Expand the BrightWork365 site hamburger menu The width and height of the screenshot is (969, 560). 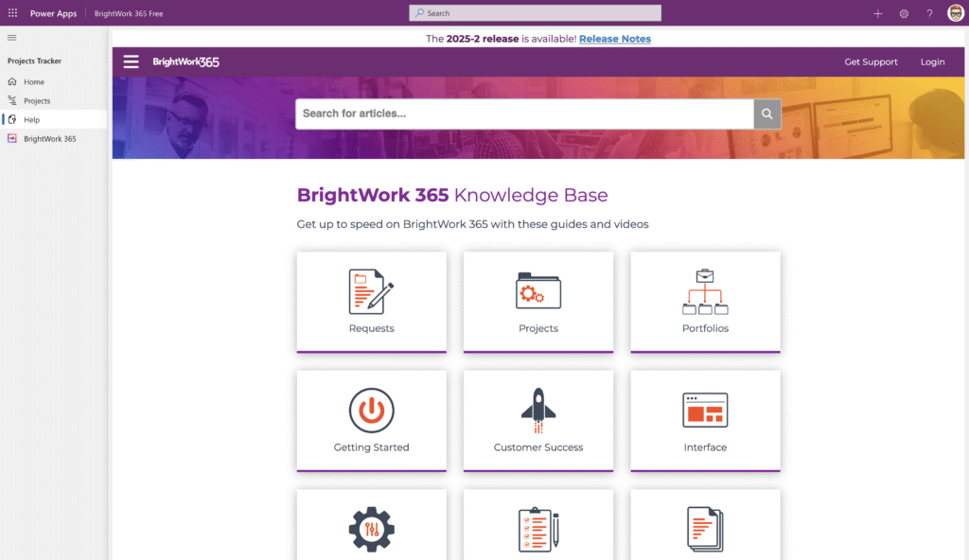pos(131,61)
